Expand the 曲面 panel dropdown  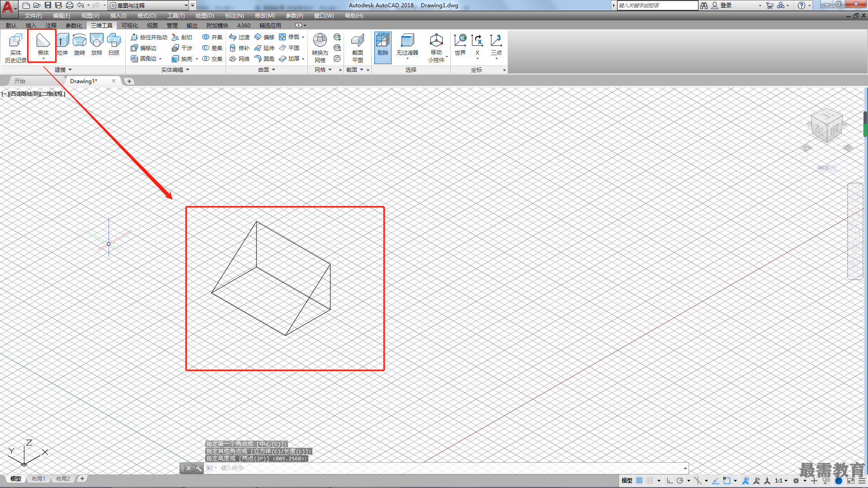267,70
